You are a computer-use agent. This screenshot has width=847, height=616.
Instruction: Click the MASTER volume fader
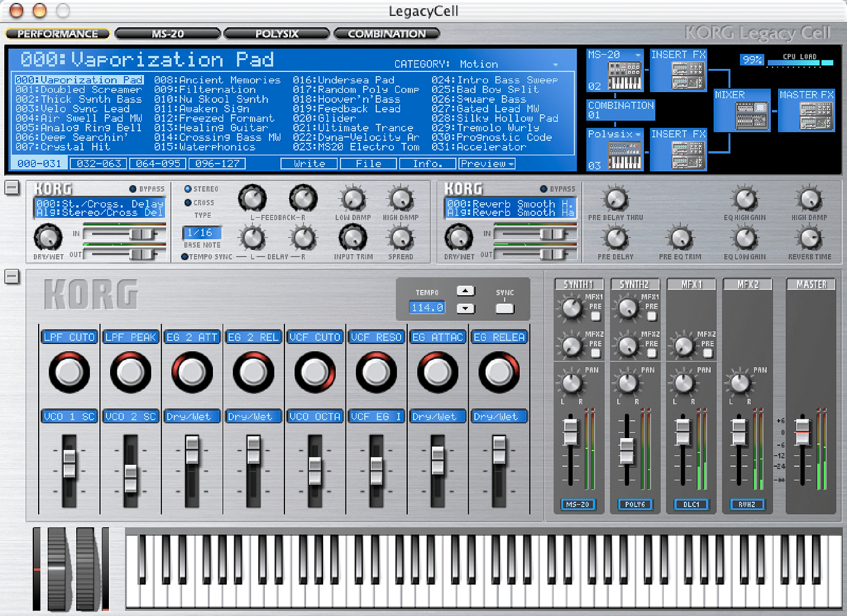coord(802,431)
